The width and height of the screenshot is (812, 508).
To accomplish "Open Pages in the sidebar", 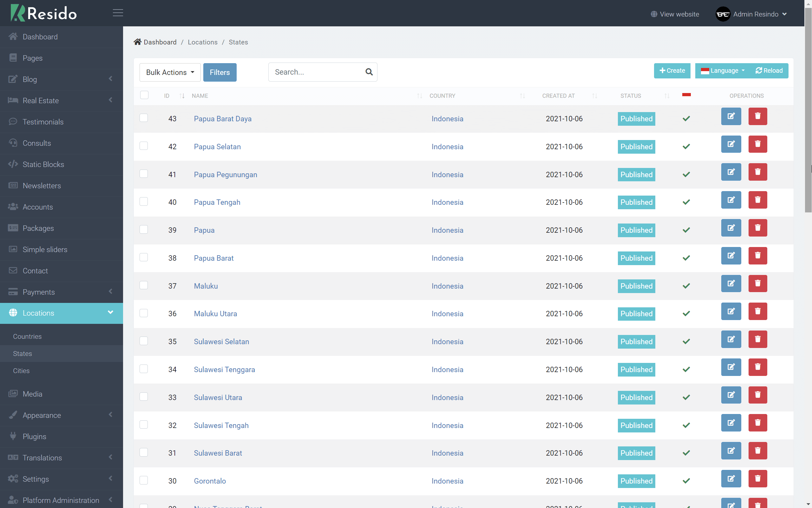I will coord(62,58).
